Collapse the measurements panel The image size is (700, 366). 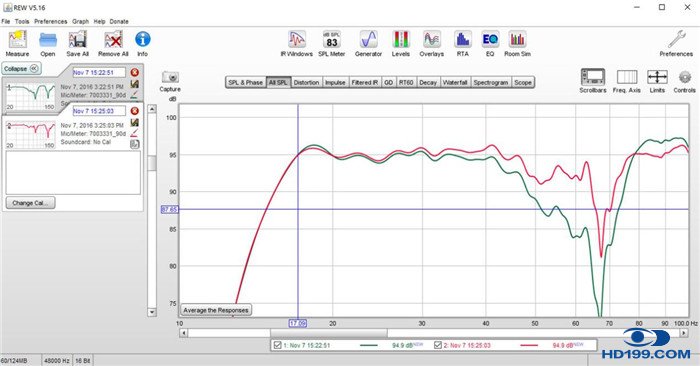coord(21,69)
